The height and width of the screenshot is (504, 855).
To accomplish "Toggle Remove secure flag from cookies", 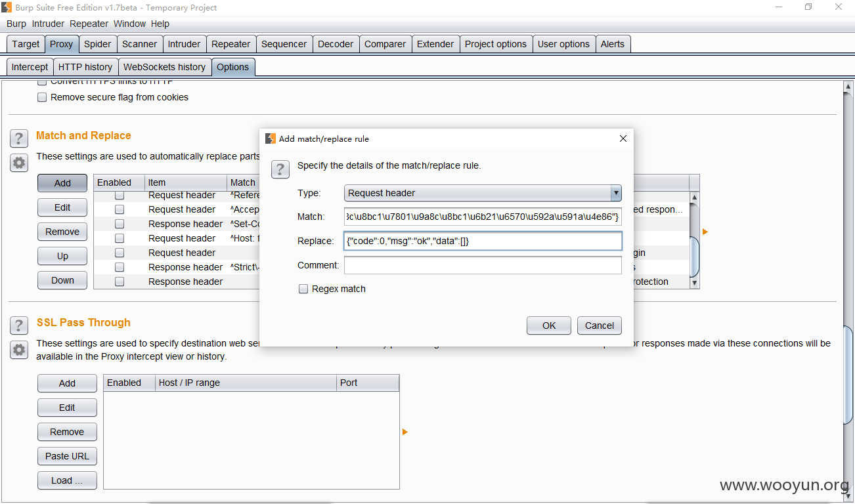I will coord(42,97).
